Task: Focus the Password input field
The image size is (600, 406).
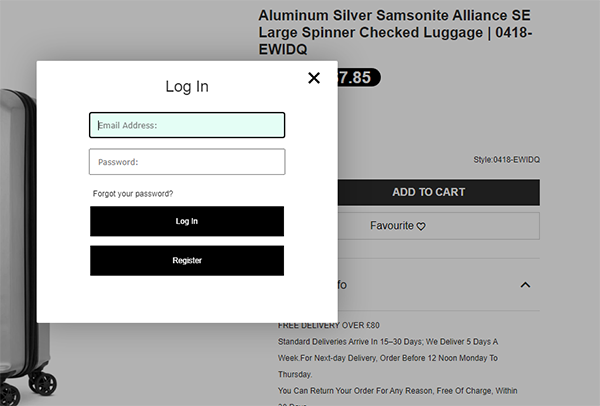Action: 187,162
